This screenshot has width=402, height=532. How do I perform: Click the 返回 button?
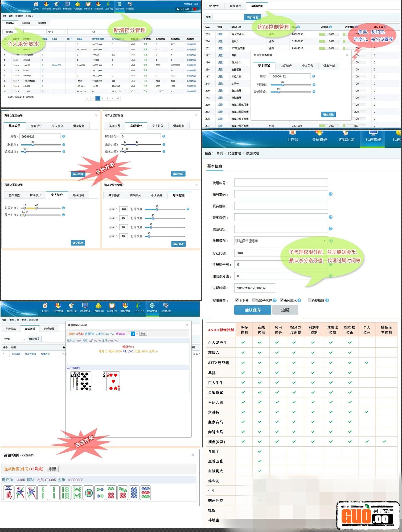285,310
